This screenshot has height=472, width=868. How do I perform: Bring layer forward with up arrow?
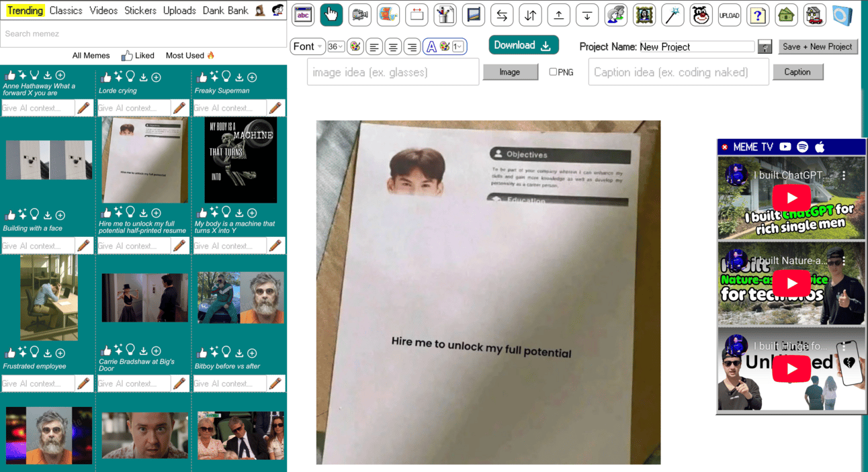coord(558,15)
